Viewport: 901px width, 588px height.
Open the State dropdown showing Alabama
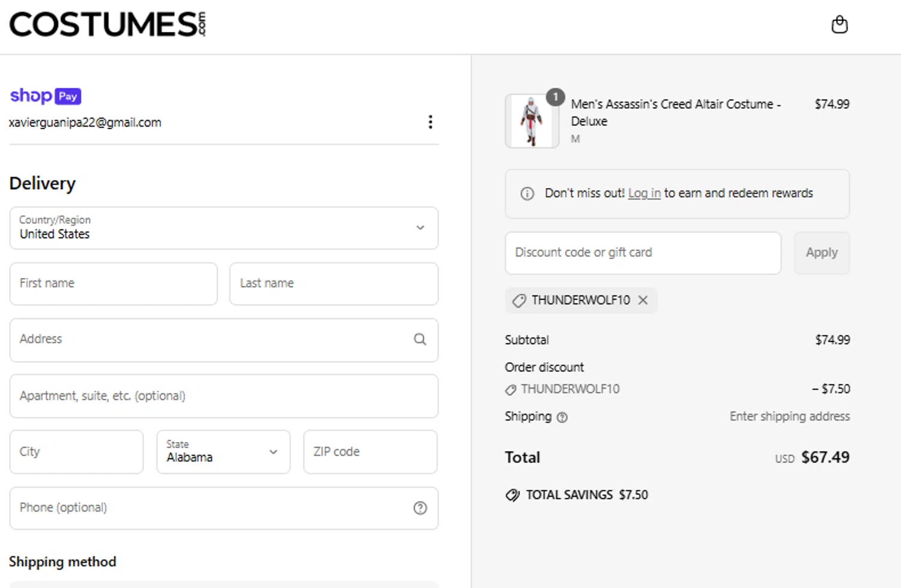[223, 452]
